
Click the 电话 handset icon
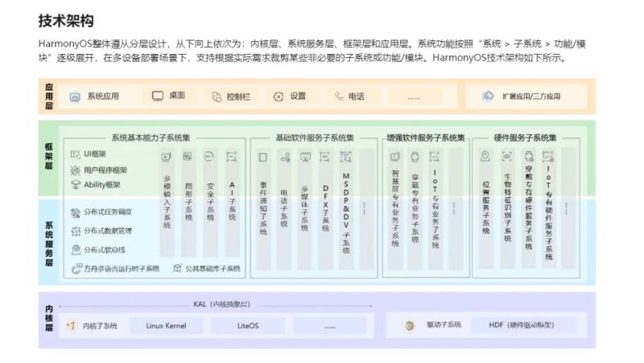(339, 97)
